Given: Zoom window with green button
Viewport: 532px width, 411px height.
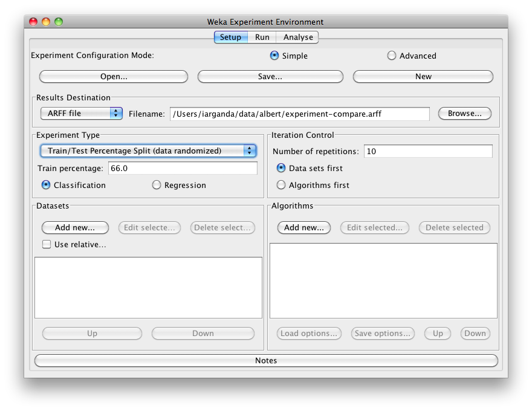Looking at the screenshot, I should pos(59,22).
